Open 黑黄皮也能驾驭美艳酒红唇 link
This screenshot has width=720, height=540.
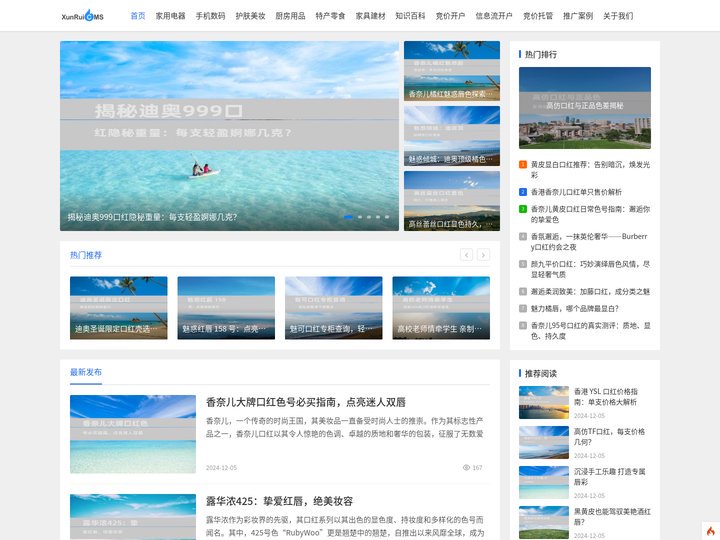(612, 517)
